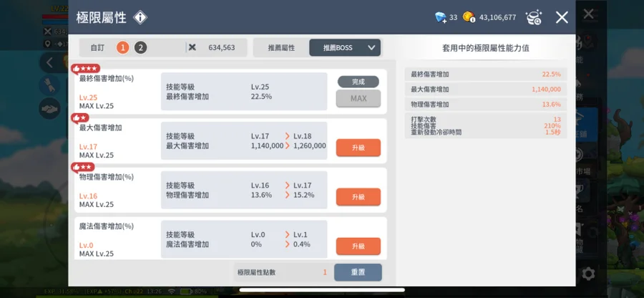This screenshot has height=298, width=644.
Task: Click the 完成 badge on 最終傷害增加
Action: coord(358,82)
